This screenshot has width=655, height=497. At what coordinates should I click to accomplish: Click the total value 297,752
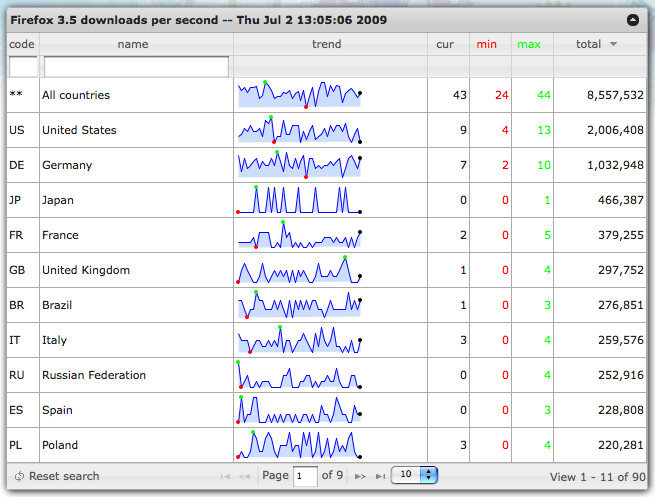[x=621, y=270]
